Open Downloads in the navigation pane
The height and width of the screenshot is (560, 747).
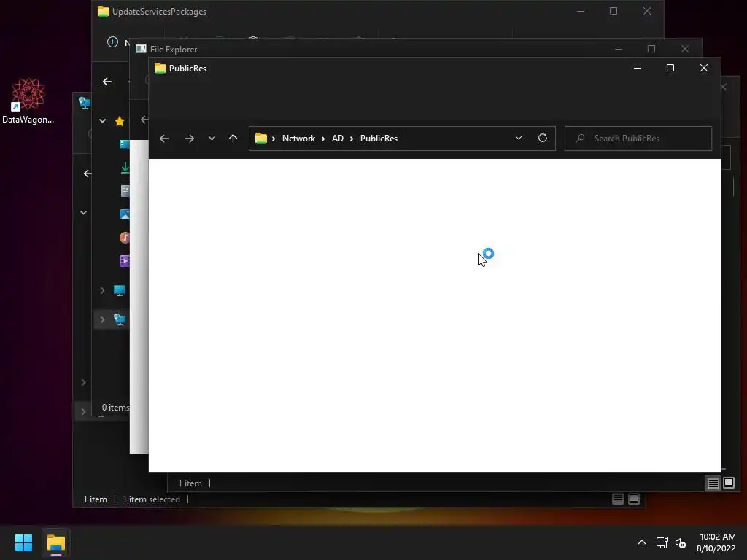[125, 168]
